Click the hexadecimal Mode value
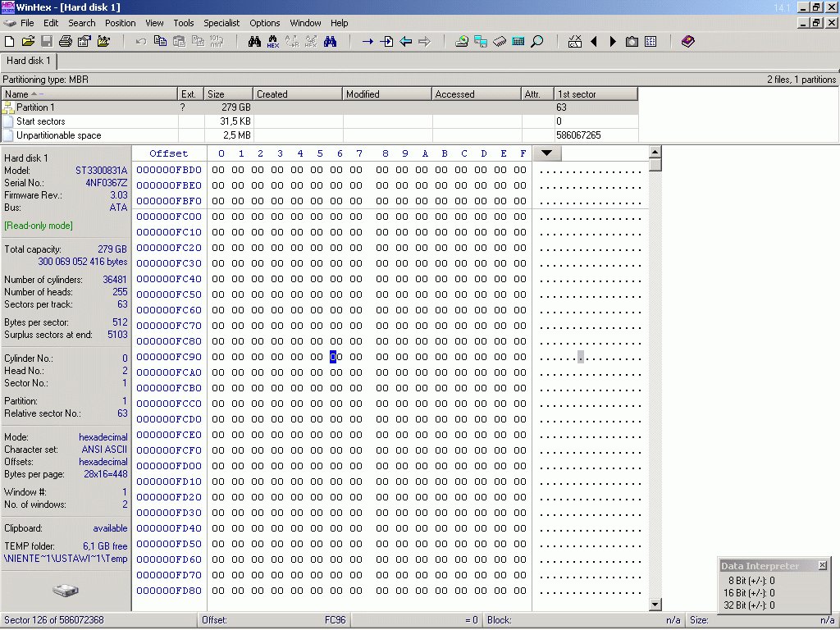 [x=103, y=437]
